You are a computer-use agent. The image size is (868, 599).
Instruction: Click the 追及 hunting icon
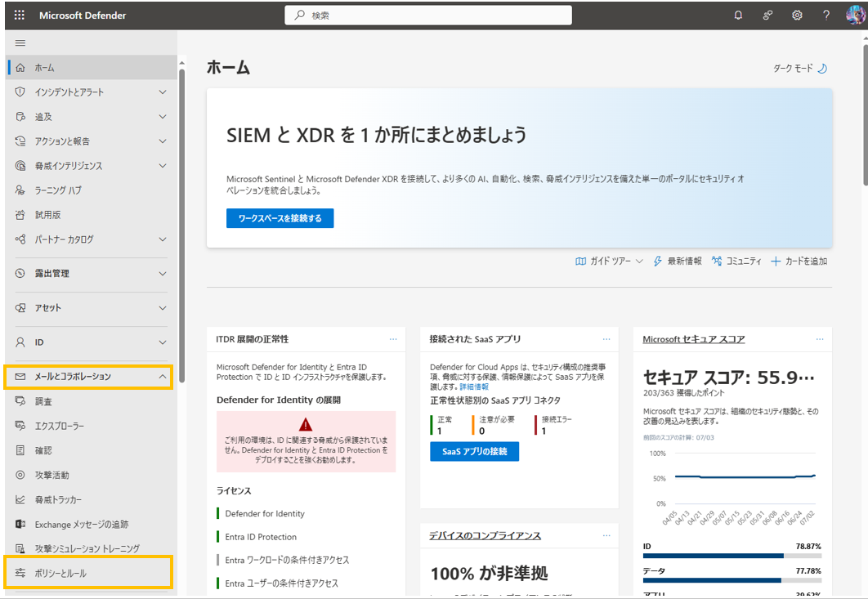pos(20,116)
